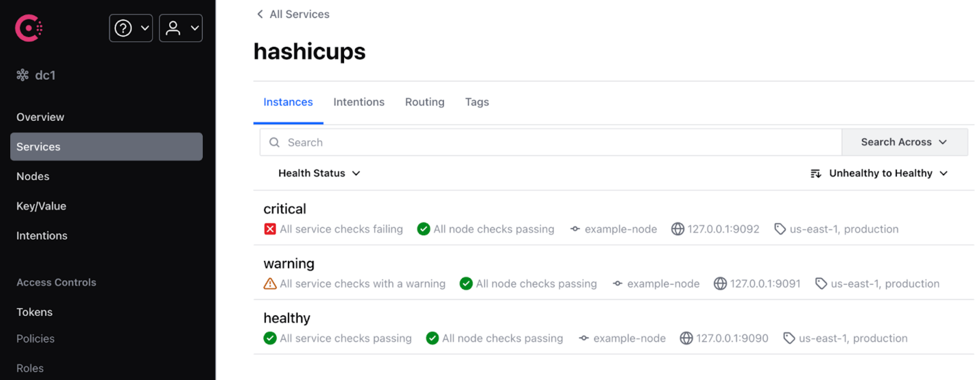980x380 pixels.
Task: Click the orange warning triangle icon
Action: pos(270,284)
